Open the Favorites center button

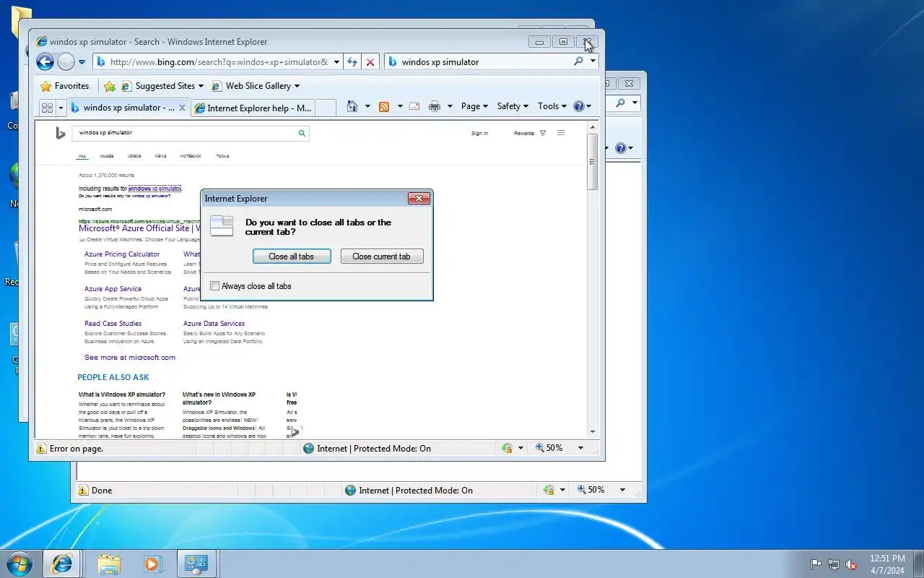[x=65, y=86]
